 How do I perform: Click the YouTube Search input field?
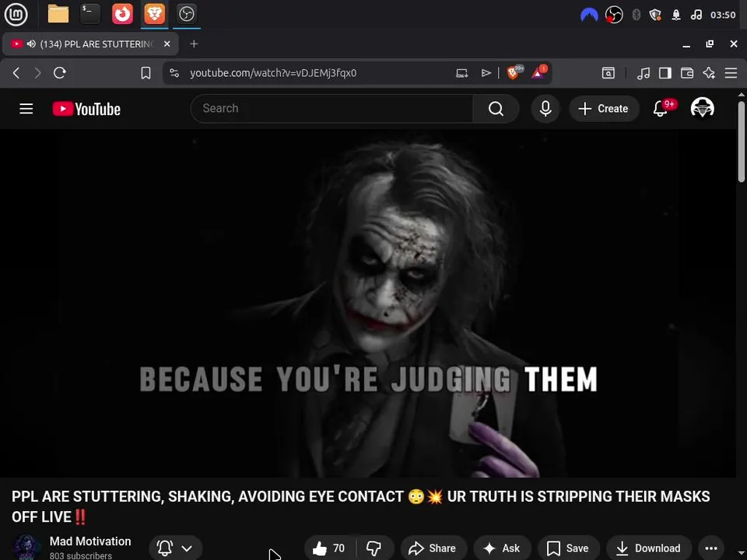(x=332, y=109)
